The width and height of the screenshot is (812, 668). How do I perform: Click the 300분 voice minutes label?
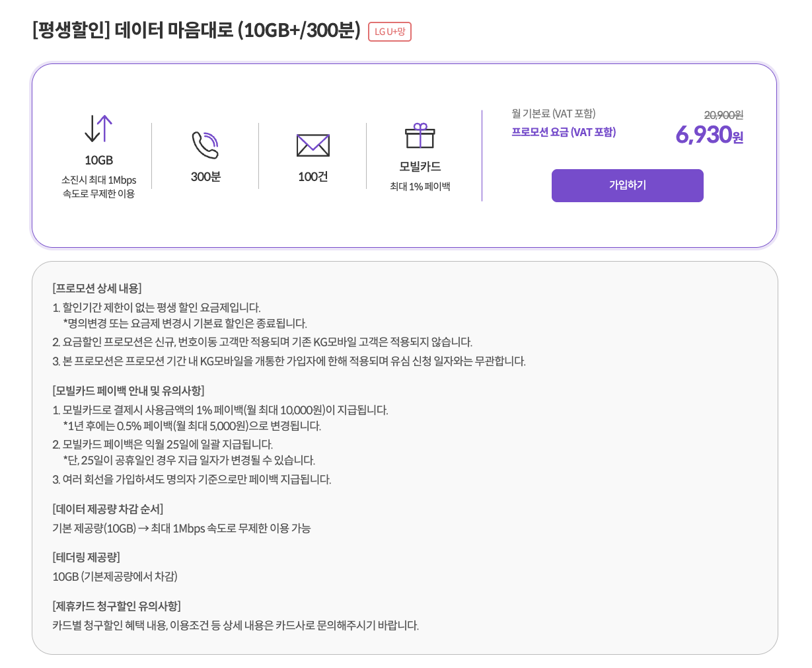[x=205, y=177]
